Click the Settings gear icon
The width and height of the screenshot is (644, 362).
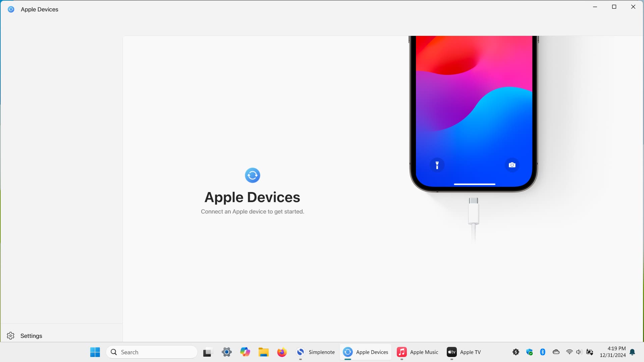[11, 336]
